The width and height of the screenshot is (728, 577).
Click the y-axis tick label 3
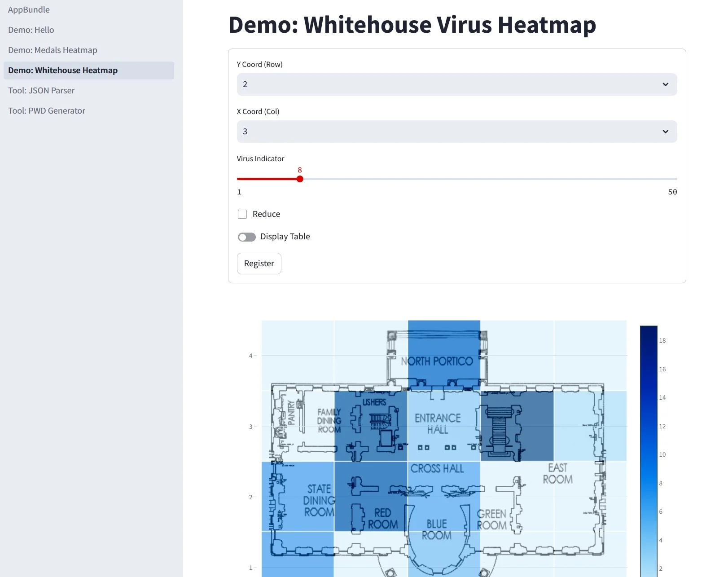pos(251,427)
